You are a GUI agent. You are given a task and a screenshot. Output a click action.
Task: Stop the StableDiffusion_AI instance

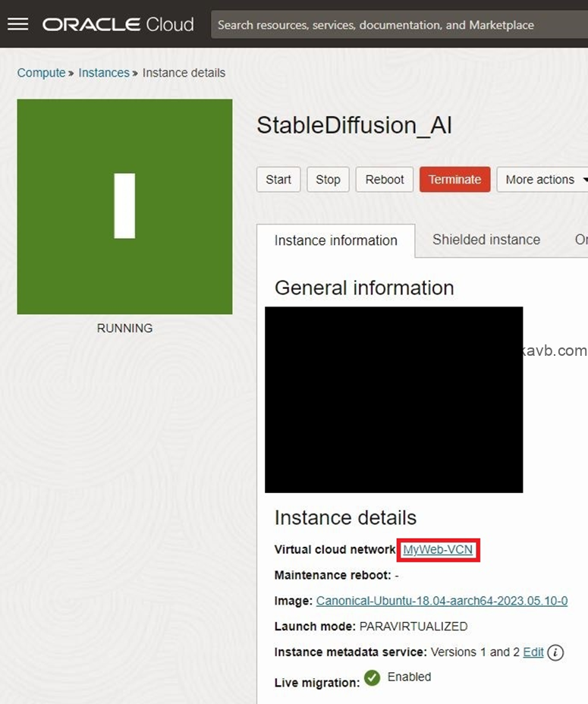click(328, 180)
